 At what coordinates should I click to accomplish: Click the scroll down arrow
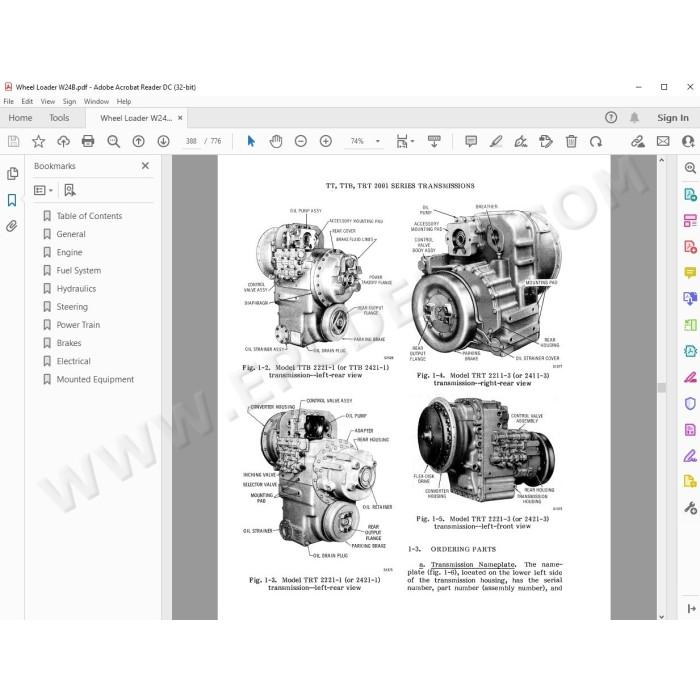point(662,617)
